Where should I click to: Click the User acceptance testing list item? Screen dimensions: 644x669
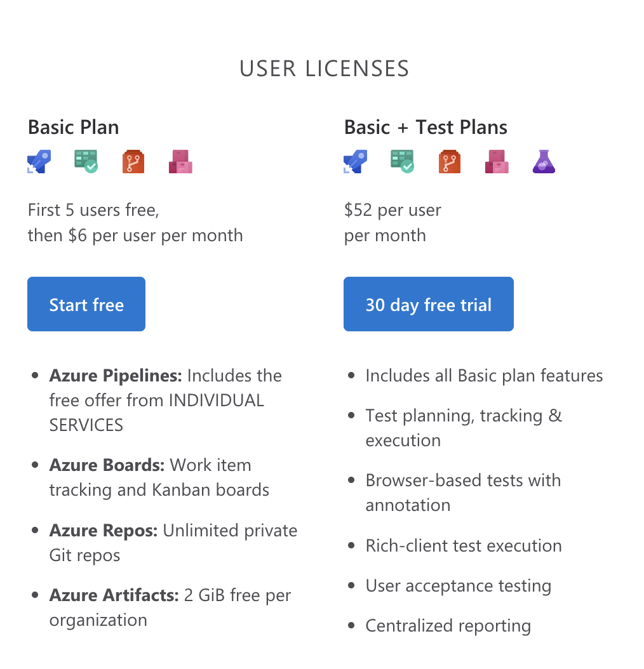tap(458, 586)
